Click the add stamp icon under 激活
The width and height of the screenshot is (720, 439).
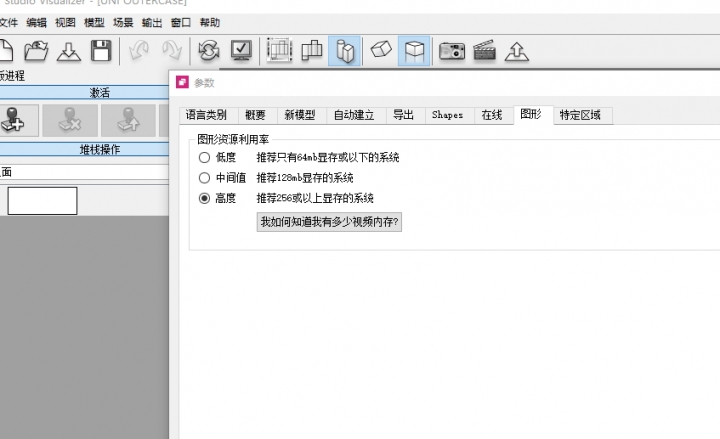click(14, 120)
